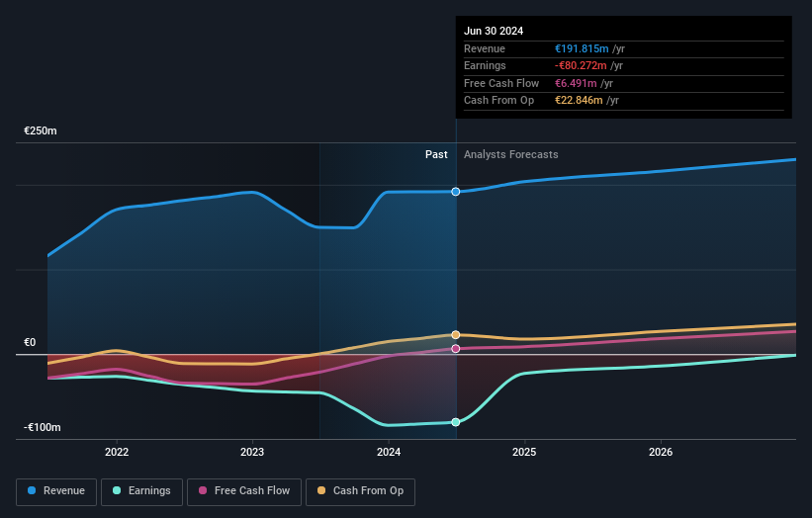Click the €6.491m free cash flow value
812x518 pixels.
click(576, 83)
